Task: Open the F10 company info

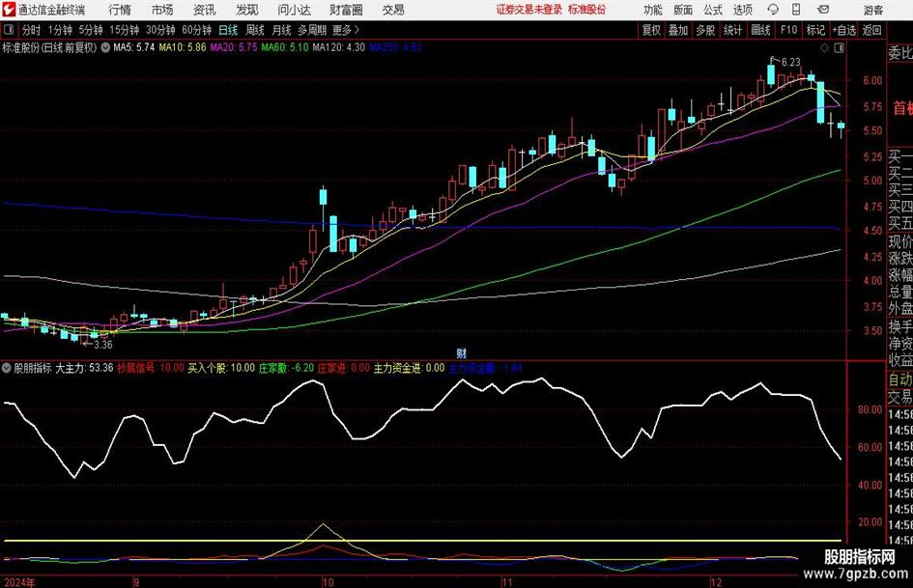Action: [788, 30]
